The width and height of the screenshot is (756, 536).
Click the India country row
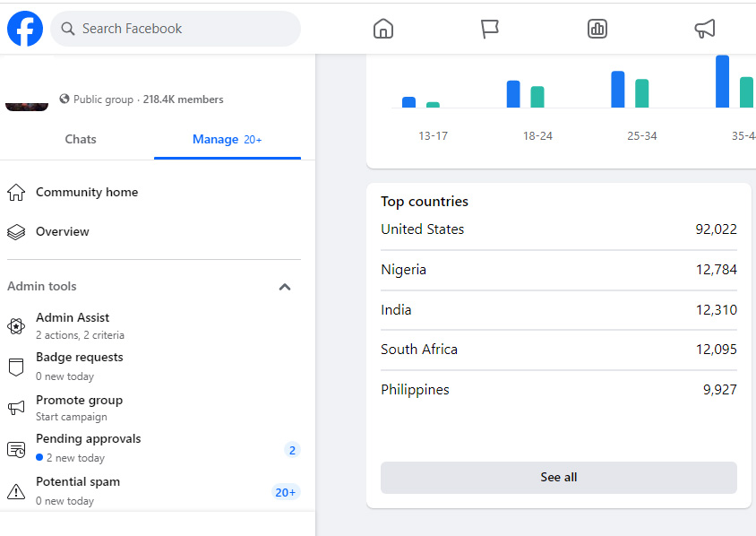coord(558,310)
